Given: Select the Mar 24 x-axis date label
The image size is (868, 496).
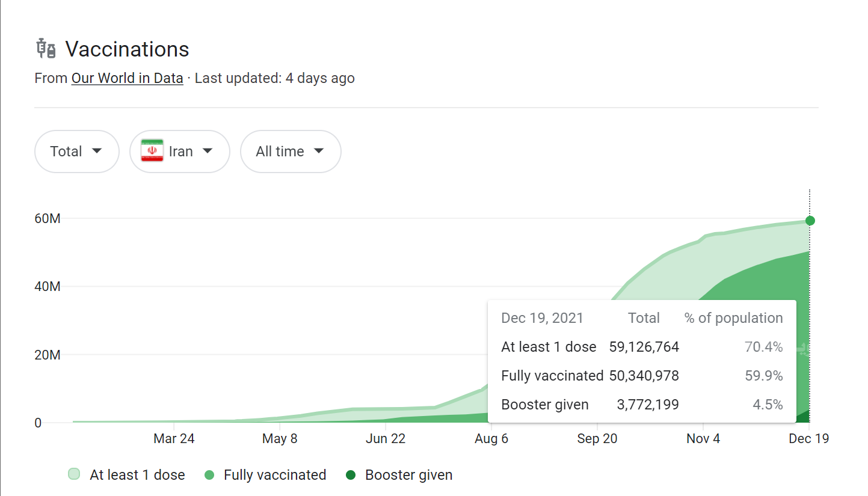Looking at the screenshot, I should coord(174,439).
